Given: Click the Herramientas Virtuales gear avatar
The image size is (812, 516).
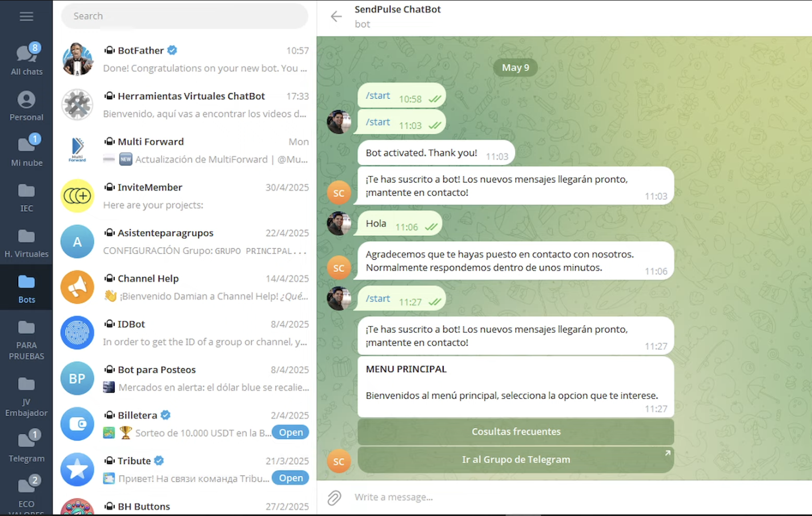Looking at the screenshot, I should 78,104.
